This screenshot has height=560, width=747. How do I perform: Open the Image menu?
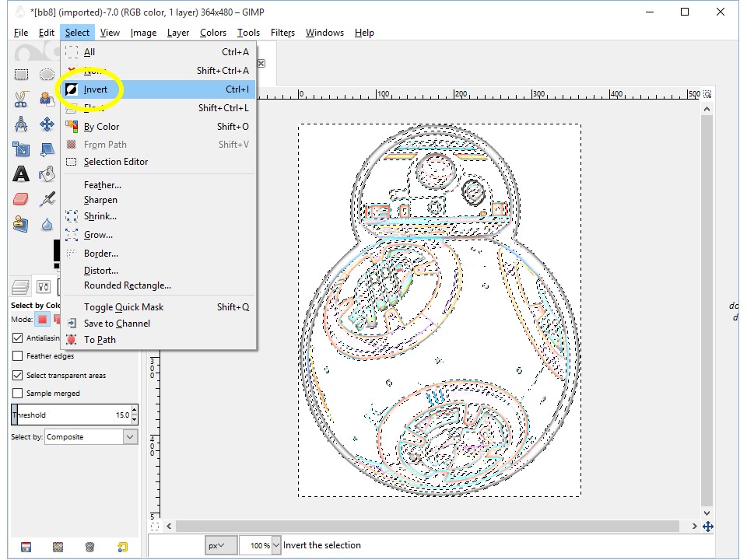click(143, 33)
